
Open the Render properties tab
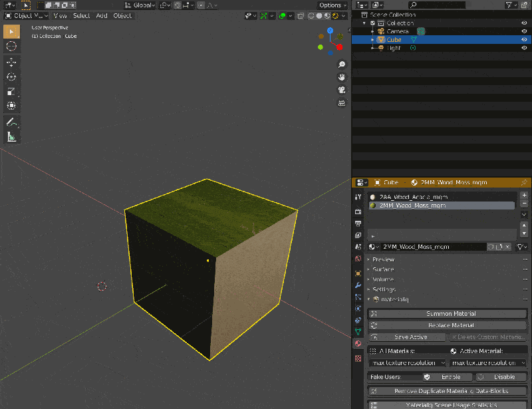tap(358, 211)
